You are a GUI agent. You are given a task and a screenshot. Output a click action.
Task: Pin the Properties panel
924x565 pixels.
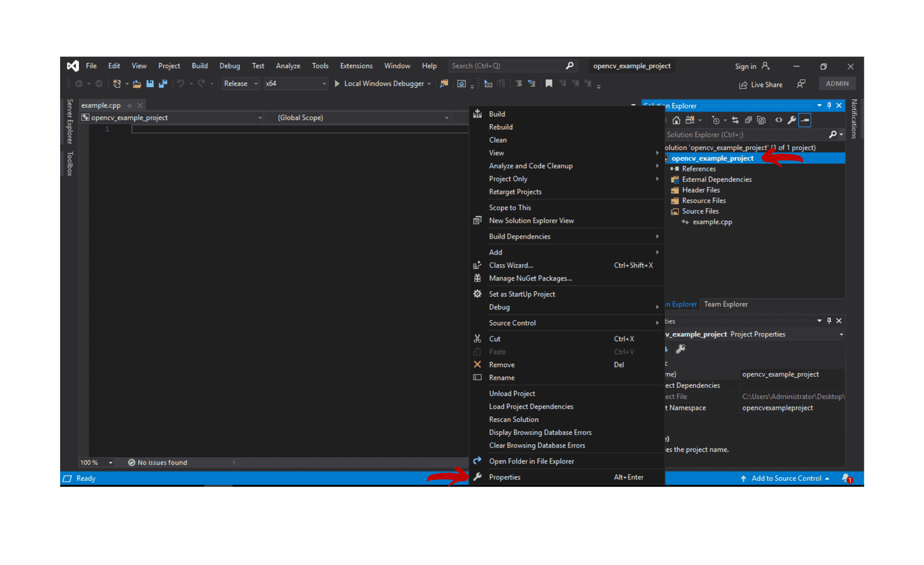coord(829,321)
